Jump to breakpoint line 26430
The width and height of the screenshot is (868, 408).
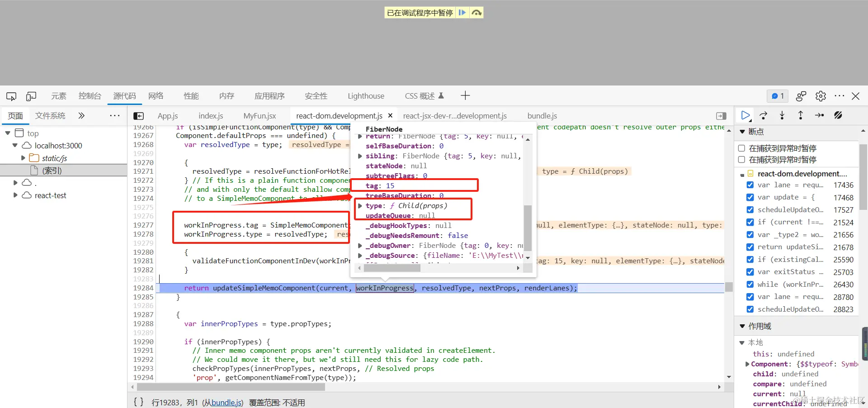844,284
